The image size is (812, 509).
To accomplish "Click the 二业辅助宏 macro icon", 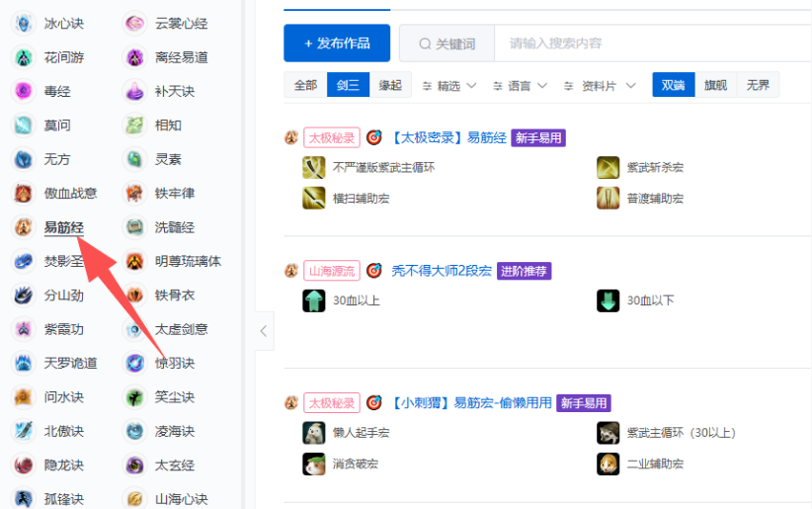I will coord(608,464).
